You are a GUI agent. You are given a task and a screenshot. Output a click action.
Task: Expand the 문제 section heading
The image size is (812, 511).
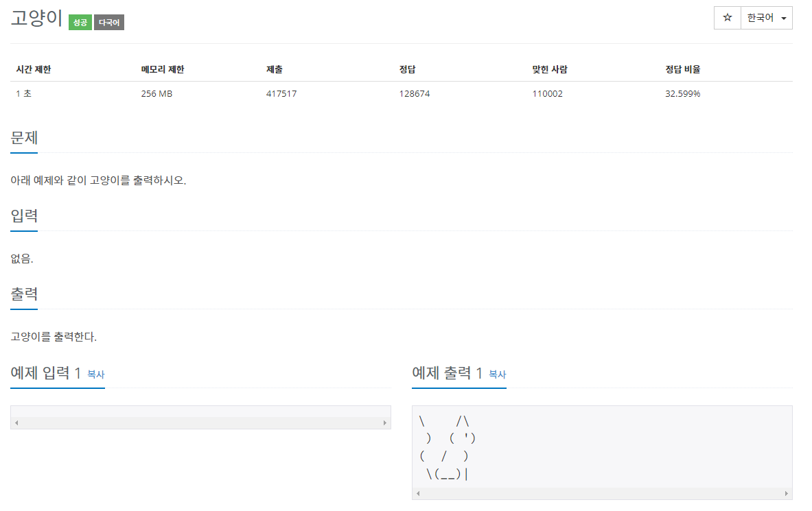pyautogui.click(x=24, y=137)
